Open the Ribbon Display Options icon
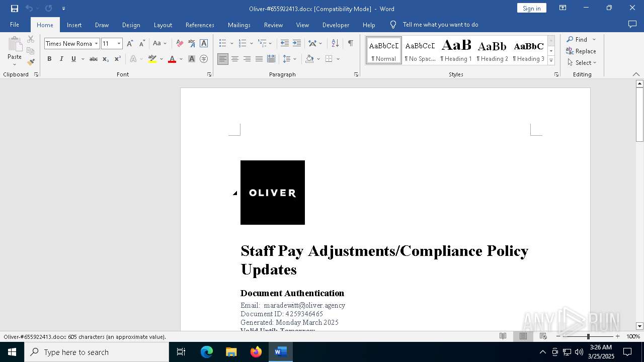Image resolution: width=644 pixels, height=362 pixels. pyautogui.click(x=563, y=8)
